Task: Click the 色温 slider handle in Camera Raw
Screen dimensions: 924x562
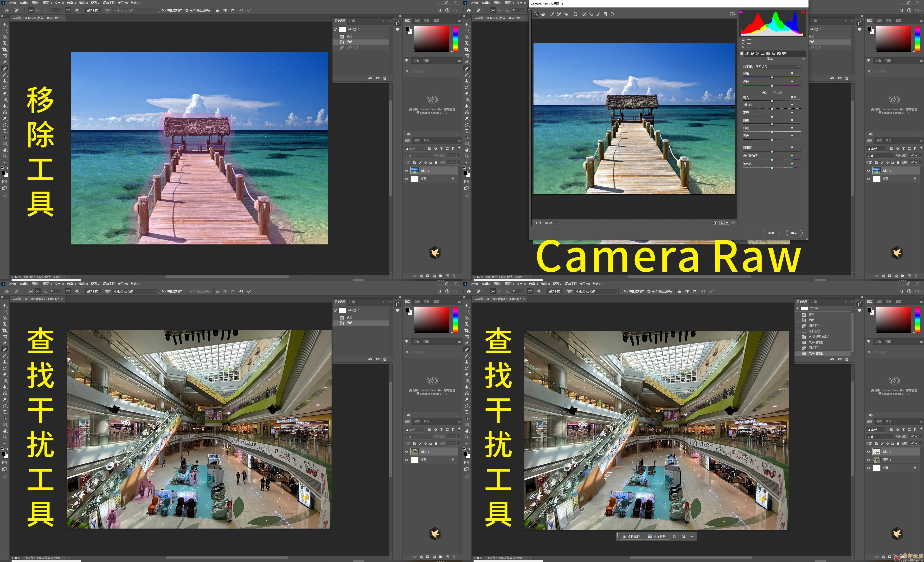Action: 772,78
